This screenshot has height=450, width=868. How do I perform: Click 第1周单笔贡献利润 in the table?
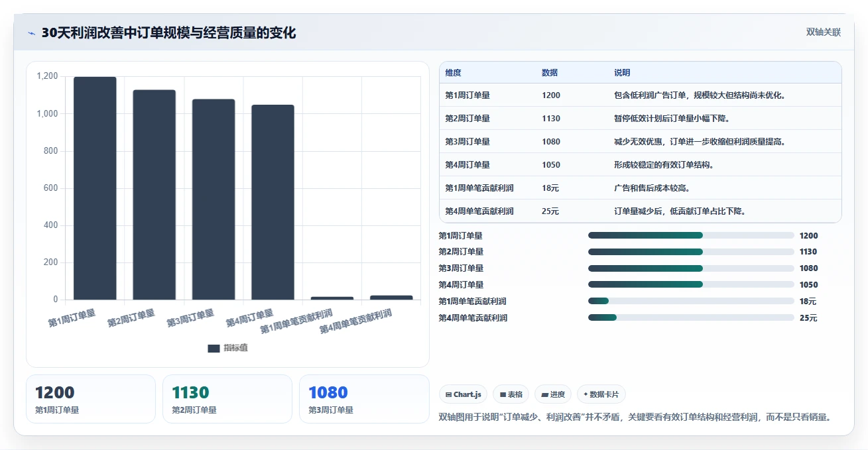(x=479, y=188)
